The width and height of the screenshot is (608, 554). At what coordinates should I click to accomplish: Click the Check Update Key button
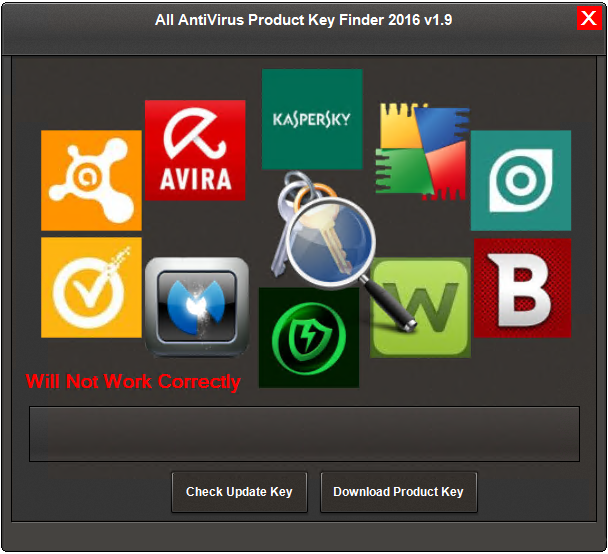click(x=239, y=492)
